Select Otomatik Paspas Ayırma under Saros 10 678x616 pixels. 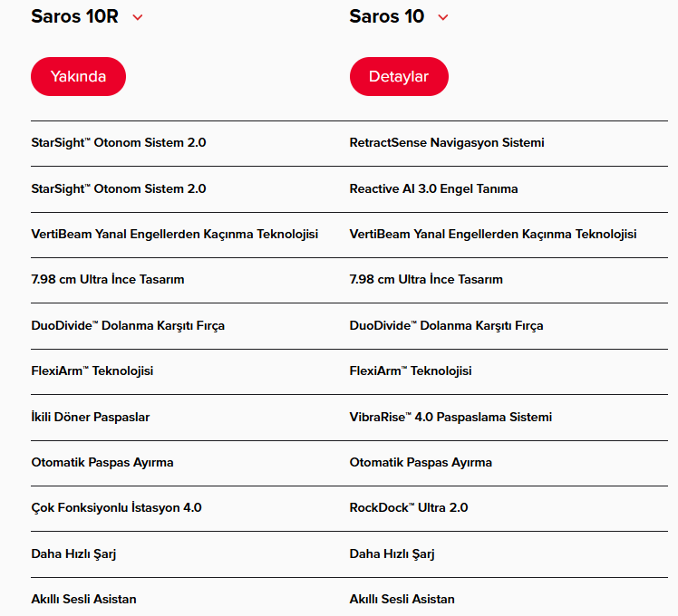point(421,463)
